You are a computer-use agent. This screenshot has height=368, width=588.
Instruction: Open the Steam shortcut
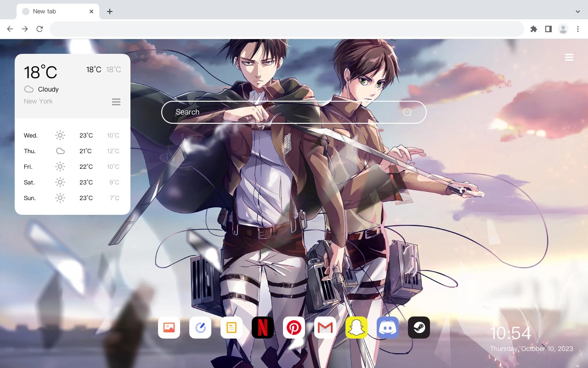coord(419,328)
